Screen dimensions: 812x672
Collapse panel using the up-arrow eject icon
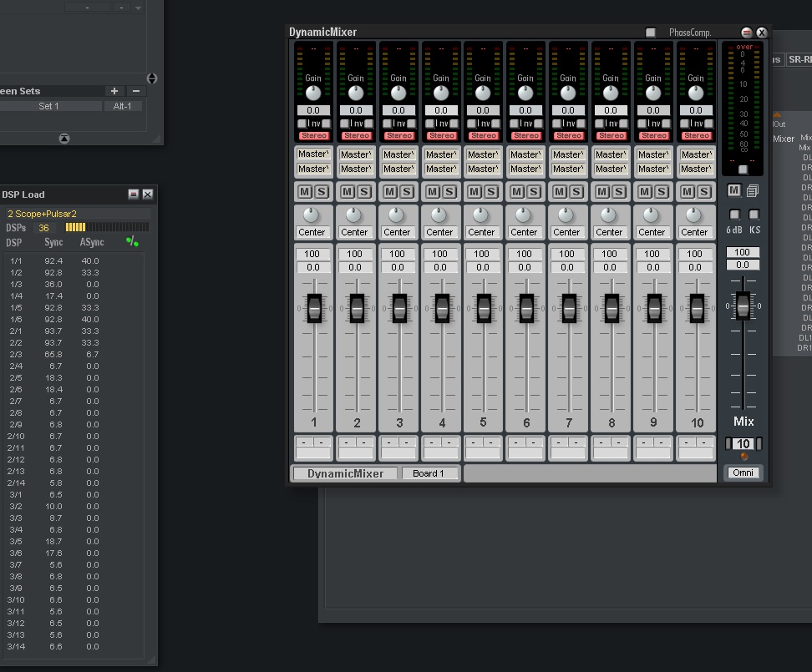pyautogui.click(x=64, y=139)
